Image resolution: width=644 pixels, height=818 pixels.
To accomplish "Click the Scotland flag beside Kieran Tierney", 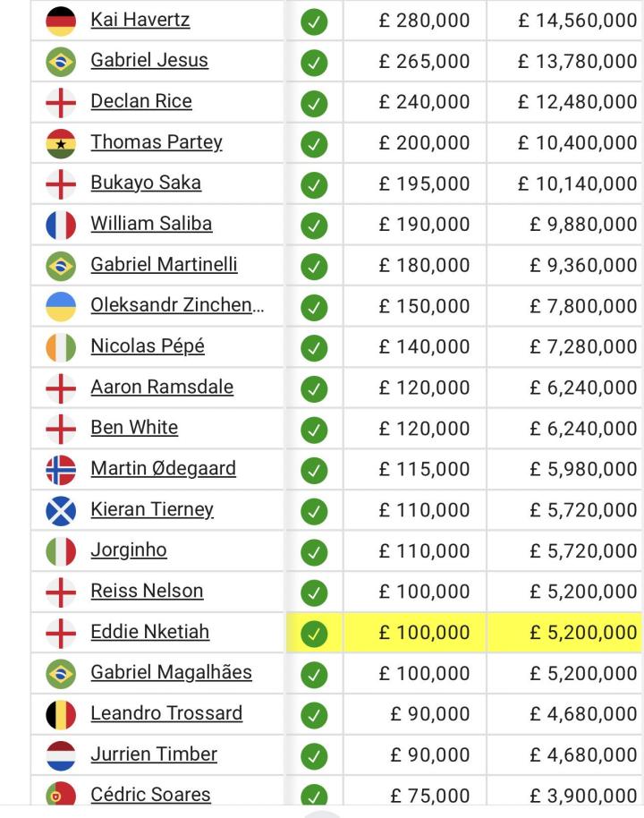I will click(61, 510).
